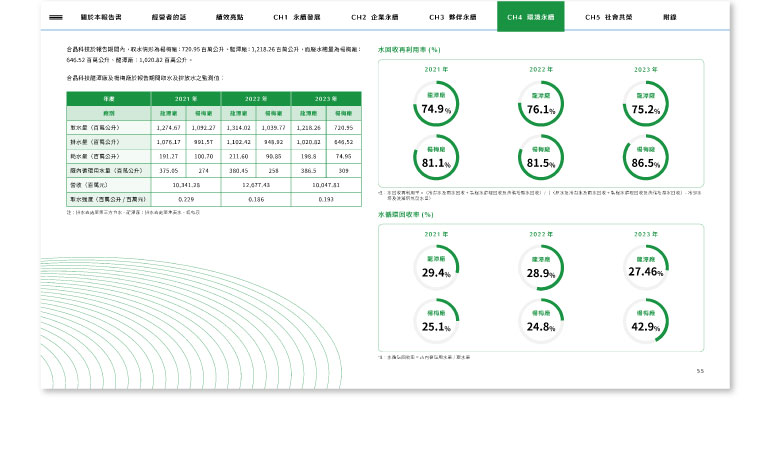The width and height of the screenshot is (768, 450).
Task: Open the hamburger menu icon
Action: tap(56, 17)
